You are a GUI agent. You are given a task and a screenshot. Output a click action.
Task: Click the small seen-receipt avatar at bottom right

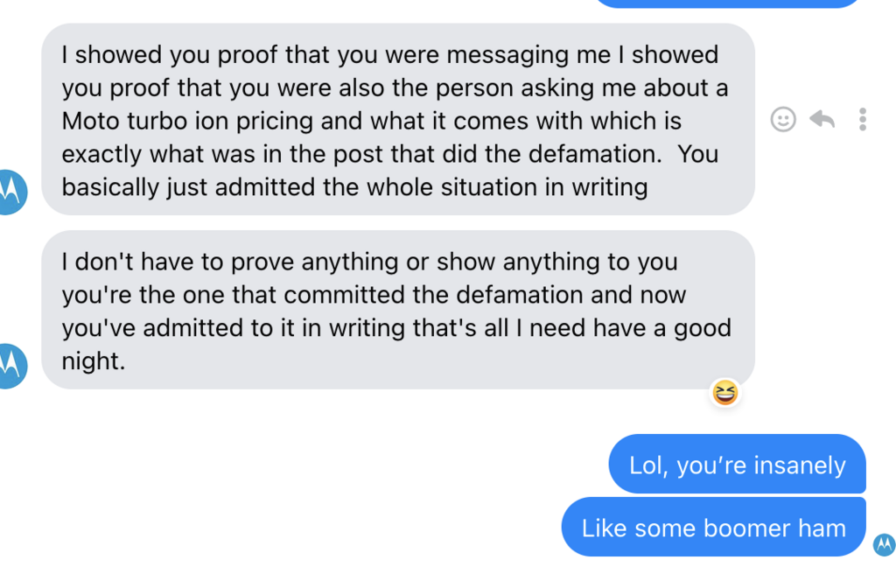coord(884,545)
